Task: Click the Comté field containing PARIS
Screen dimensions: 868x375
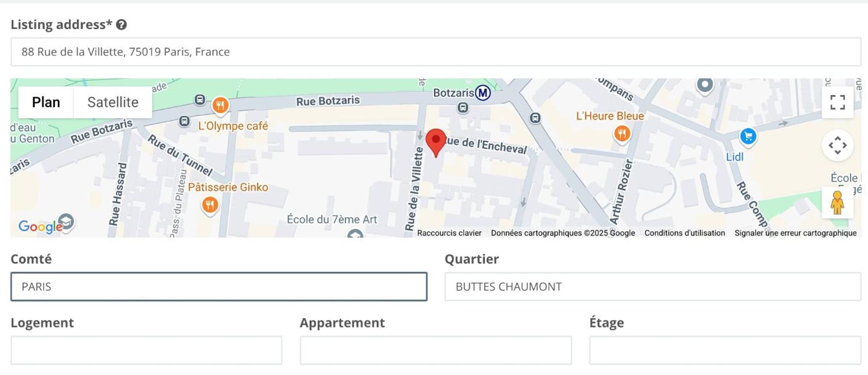Action: point(219,287)
